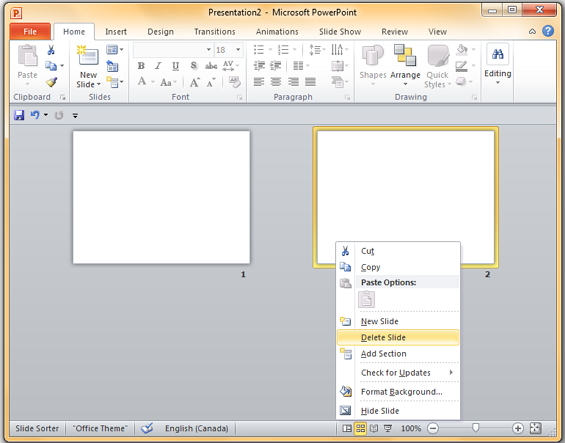Open the font size dropdown showing 18
Image resolution: width=565 pixels, height=443 pixels.
tap(238, 50)
